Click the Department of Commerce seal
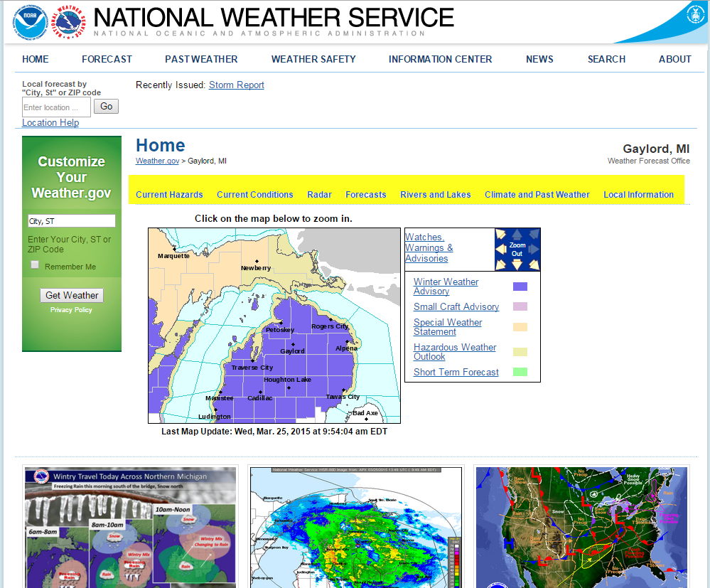This screenshot has width=710, height=588. [695, 14]
